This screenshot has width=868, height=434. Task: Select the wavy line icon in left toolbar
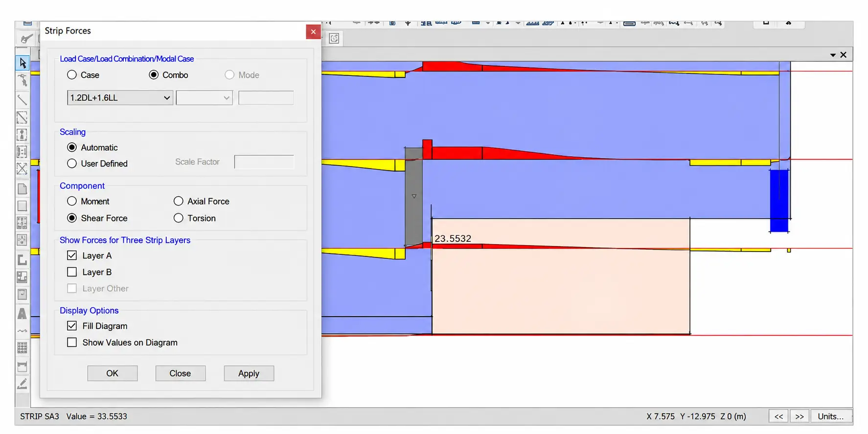[23, 331]
